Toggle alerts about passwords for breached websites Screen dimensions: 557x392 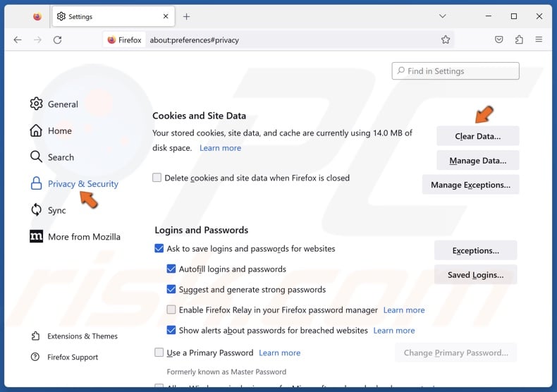pos(171,330)
